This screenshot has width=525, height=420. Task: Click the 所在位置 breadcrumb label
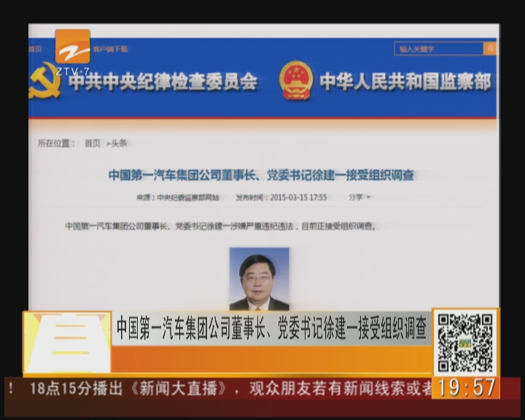[56, 144]
